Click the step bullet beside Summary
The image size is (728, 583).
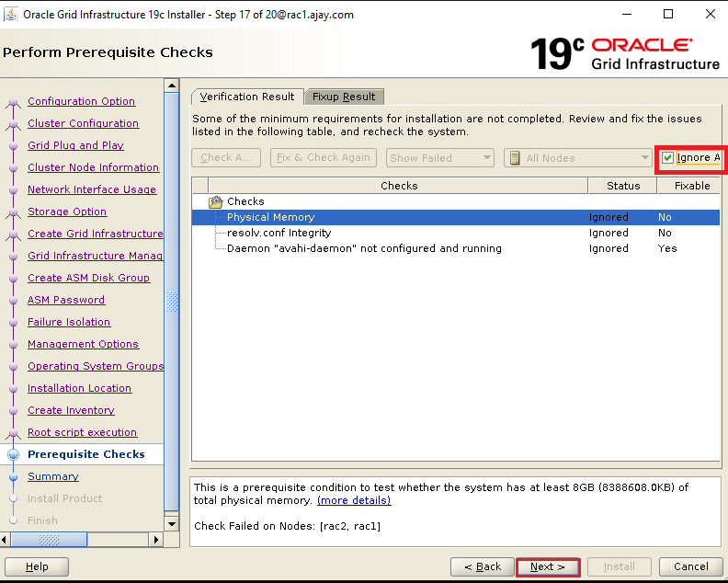[14, 476]
